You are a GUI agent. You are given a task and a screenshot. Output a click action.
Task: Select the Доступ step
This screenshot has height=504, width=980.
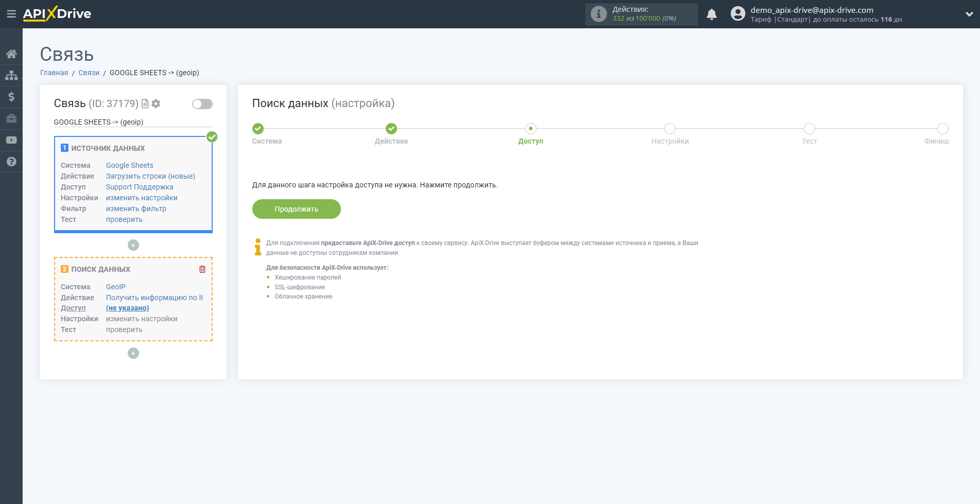(531, 129)
